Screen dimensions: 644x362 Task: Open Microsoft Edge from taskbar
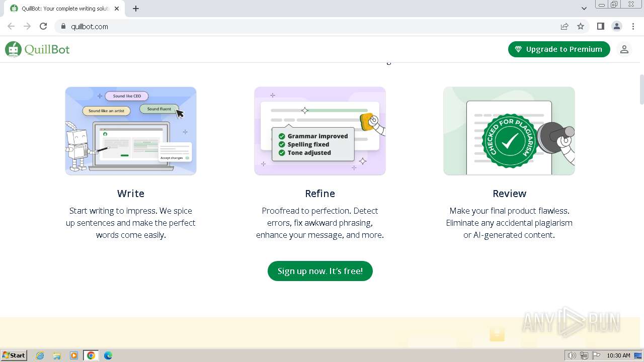click(x=108, y=355)
